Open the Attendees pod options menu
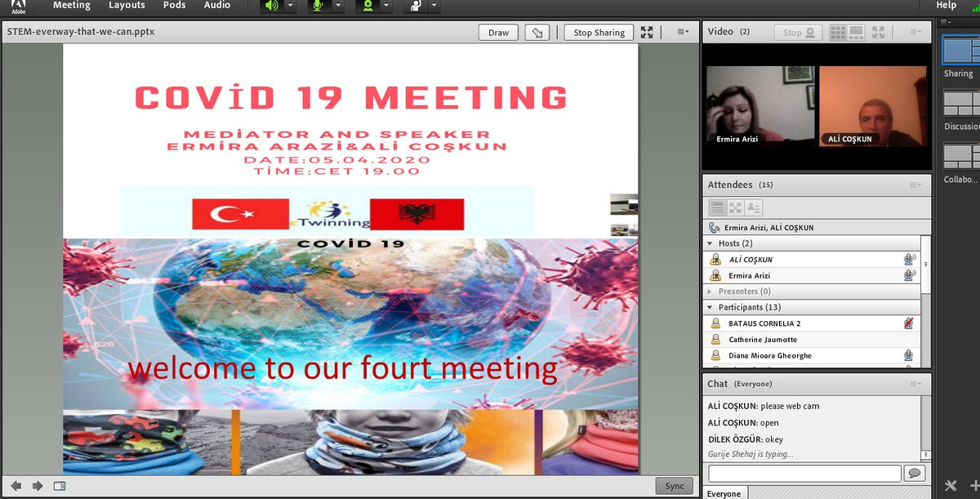 915,185
